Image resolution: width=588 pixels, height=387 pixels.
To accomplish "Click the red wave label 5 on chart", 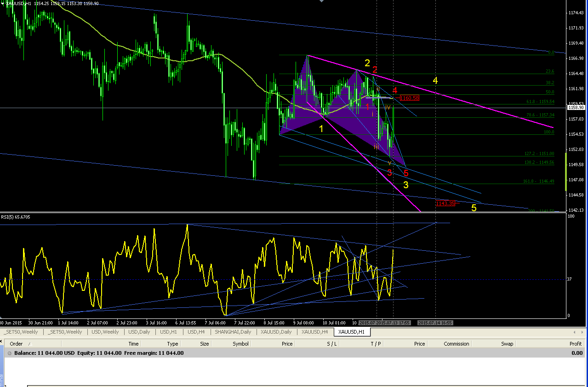I will [x=406, y=173].
